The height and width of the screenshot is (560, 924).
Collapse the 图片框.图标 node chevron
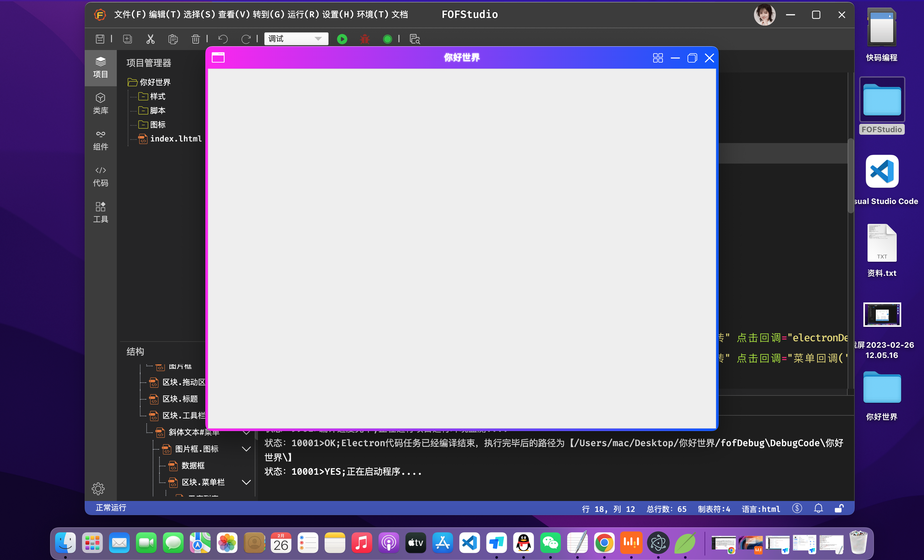246,449
